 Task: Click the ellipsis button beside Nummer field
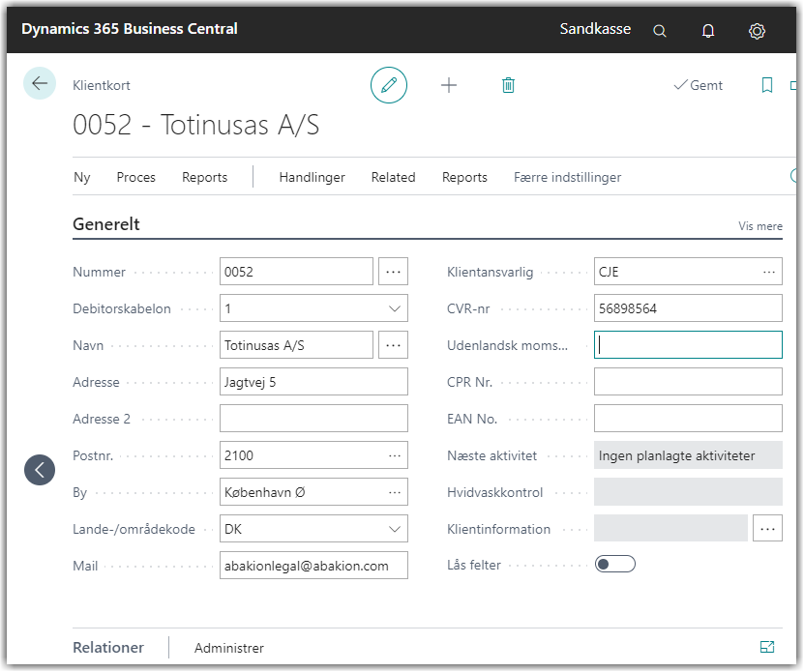pyautogui.click(x=393, y=272)
